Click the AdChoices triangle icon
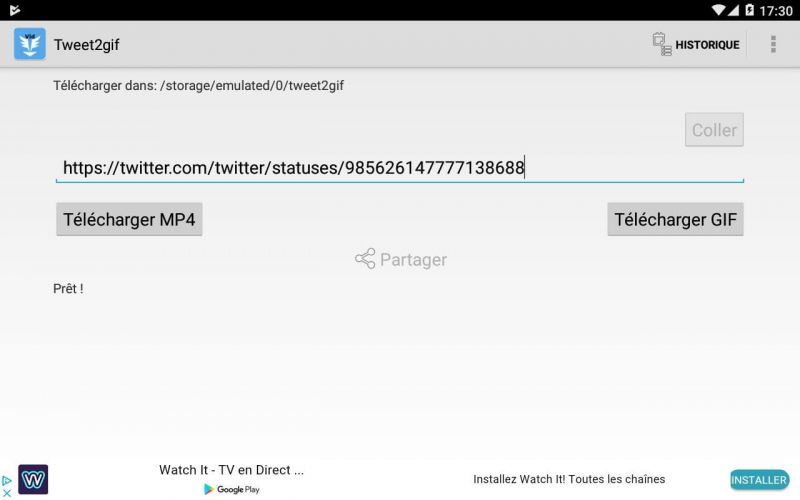The width and height of the screenshot is (800, 500). (7, 481)
